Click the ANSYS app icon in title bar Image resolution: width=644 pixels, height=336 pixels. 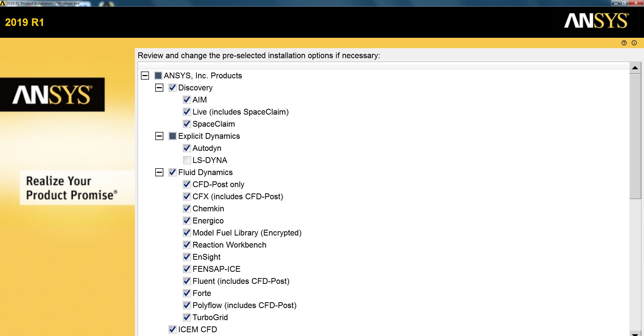coord(3,3)
